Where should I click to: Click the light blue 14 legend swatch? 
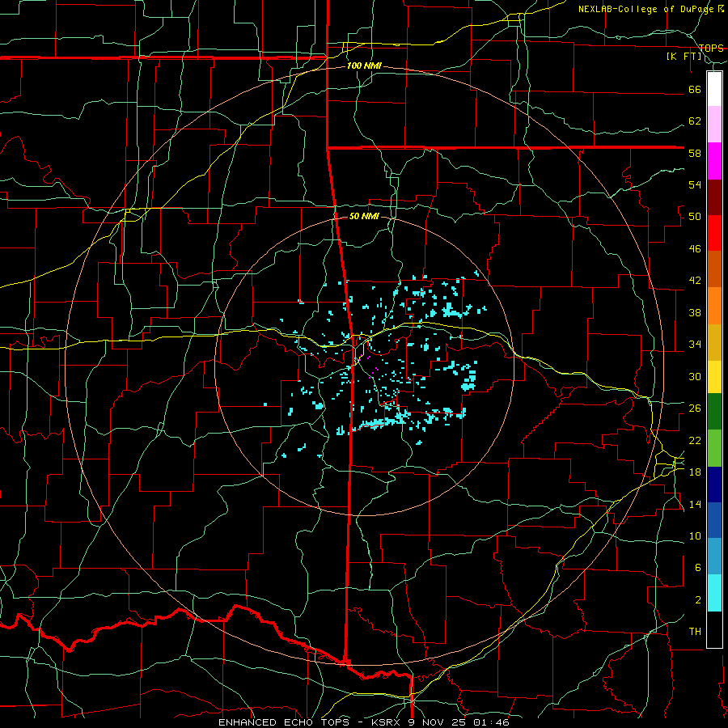point(714,557)
